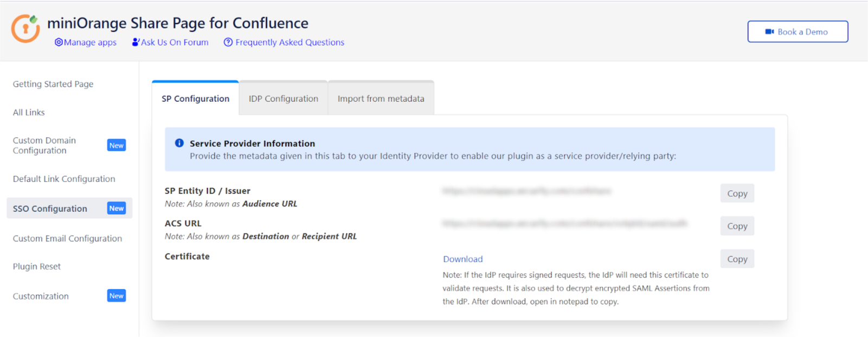The height and width of the screenshot is (337, 868).
Task: Open Customization in sidebar
Action: click(x=41, y=296)
